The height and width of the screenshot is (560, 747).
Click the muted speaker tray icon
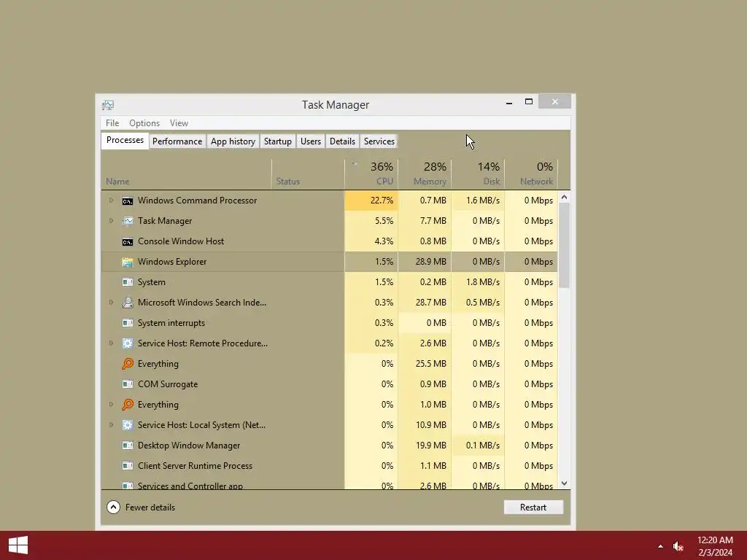678,546
